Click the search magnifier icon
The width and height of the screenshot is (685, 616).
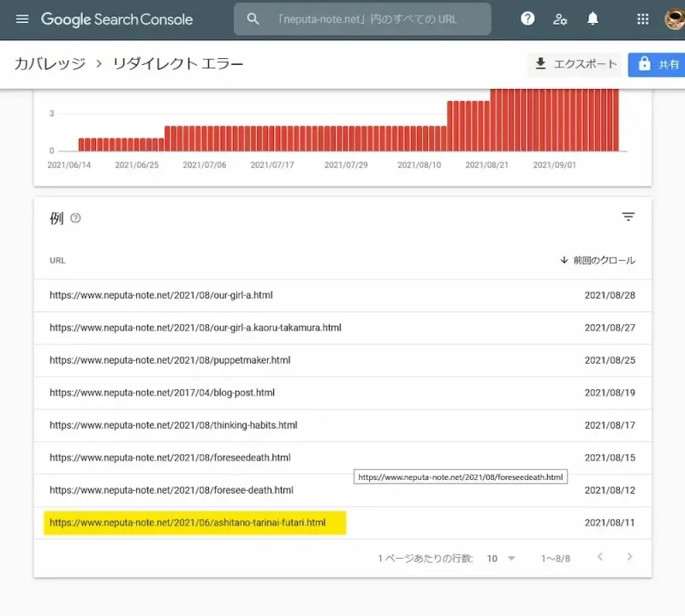click(x=253, y=19)
